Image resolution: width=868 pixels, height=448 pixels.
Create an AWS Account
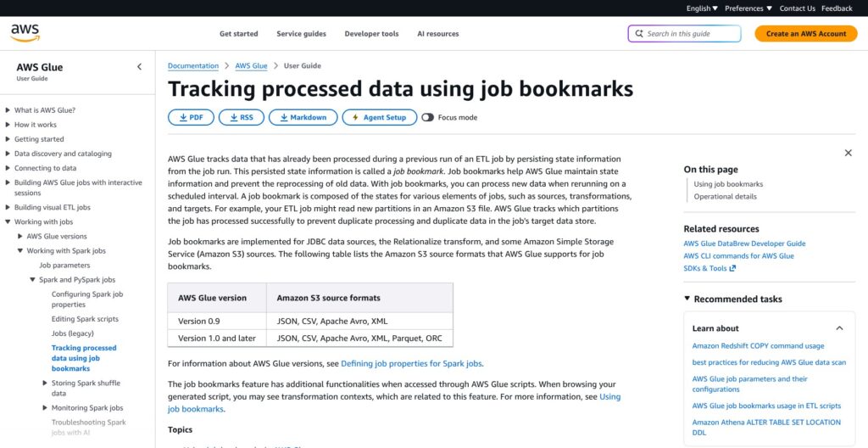coord(806,34)
